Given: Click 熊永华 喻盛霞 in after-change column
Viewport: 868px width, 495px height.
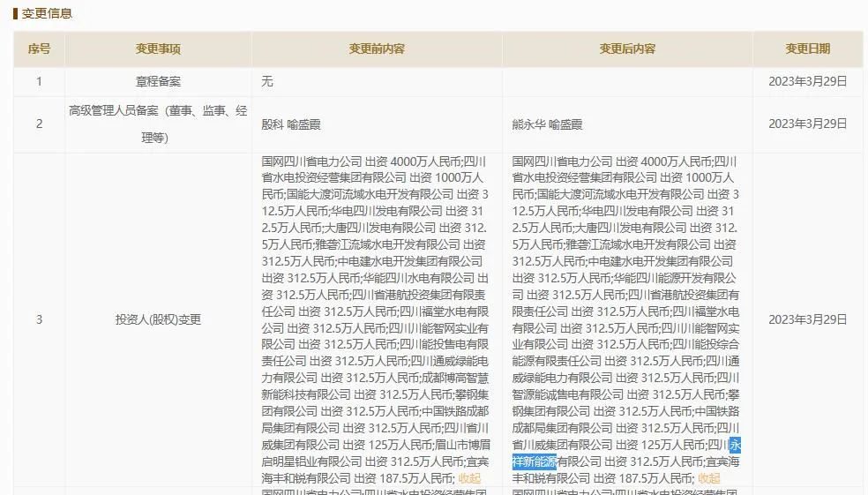Looking at the screenshot, I should coord(547,124).
